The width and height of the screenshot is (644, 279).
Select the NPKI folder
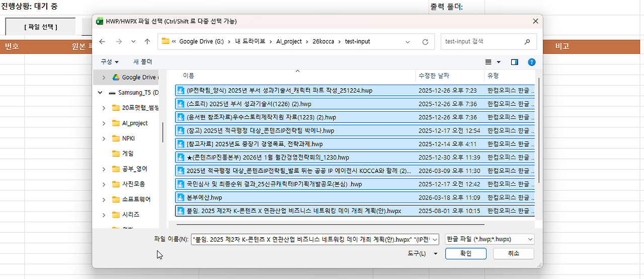128,138
